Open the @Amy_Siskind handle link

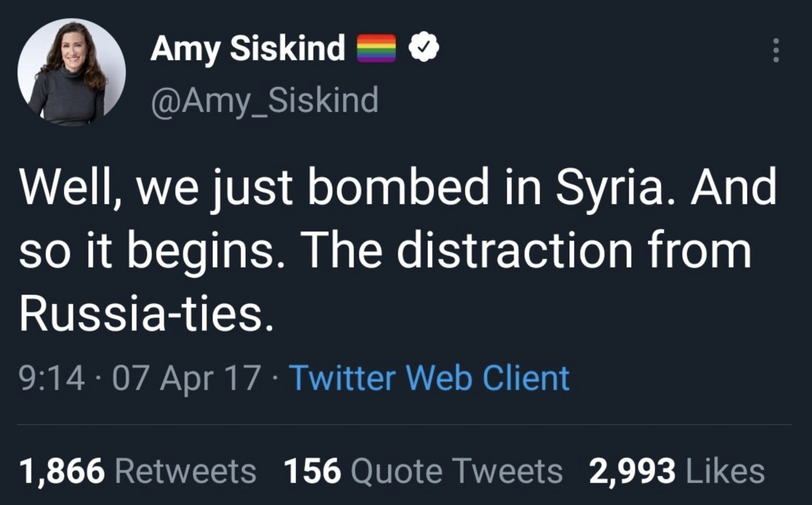pos(265,100)
